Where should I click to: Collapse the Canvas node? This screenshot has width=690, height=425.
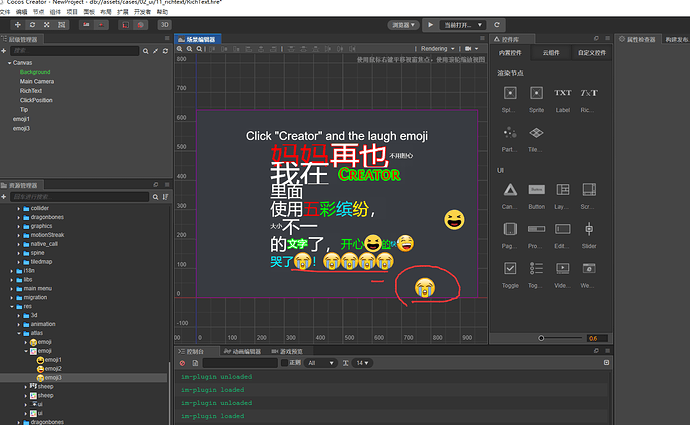pos(9,63)
